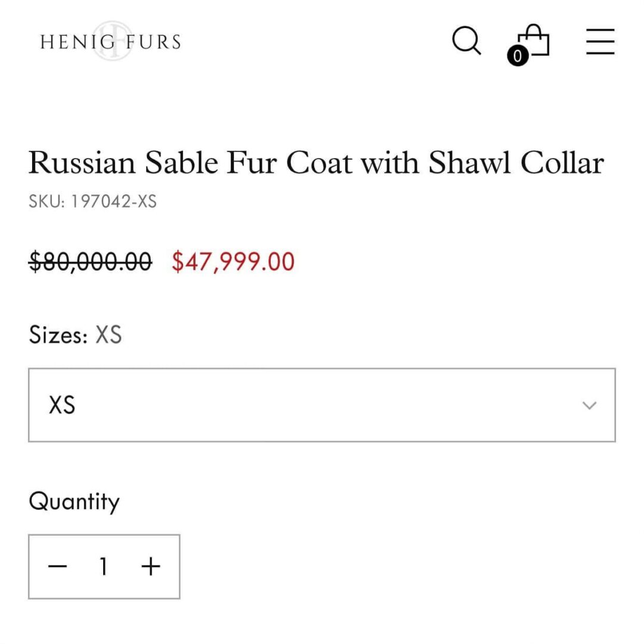Click the Sizes label
This screenshot has width=644, height=644.
tap(58, 335)
